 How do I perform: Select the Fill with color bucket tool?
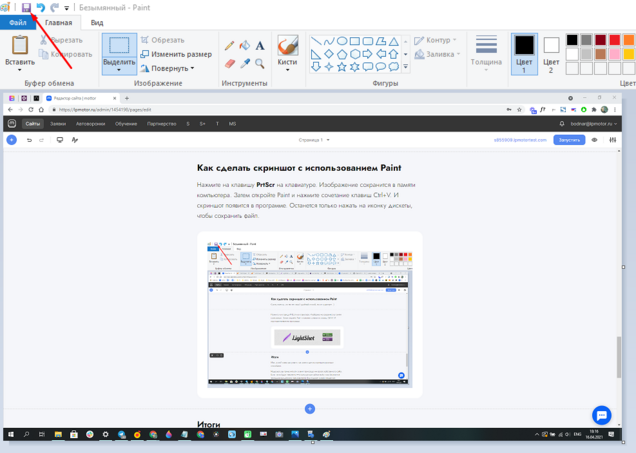[x=245, y=45]
